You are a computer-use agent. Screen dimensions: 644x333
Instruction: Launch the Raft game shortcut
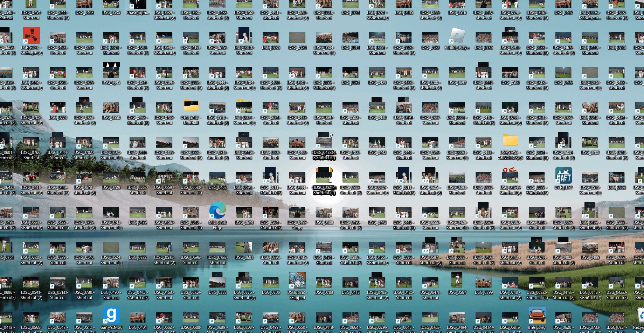[563, 176]
